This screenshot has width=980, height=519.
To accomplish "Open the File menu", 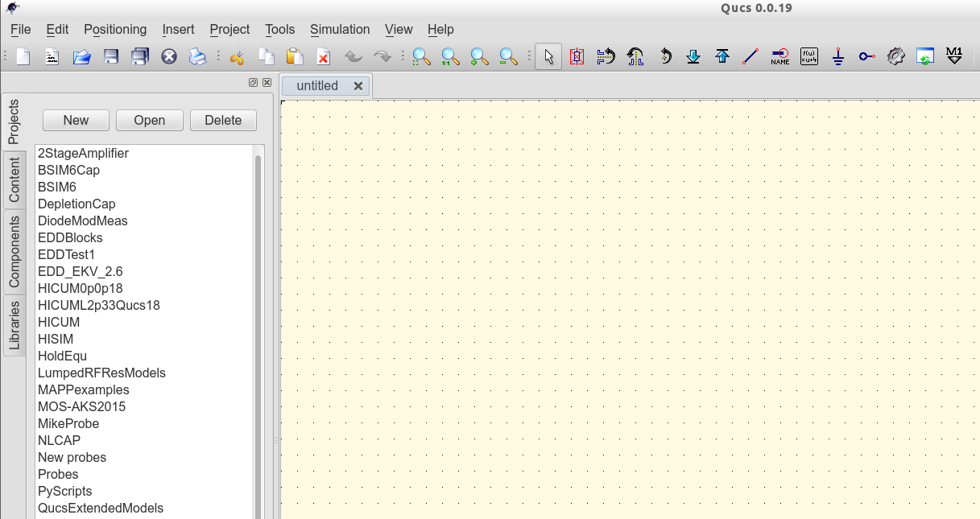I will click(x=20, y=29).
